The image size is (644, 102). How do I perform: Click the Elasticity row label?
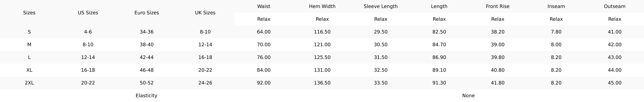point(146,96)
